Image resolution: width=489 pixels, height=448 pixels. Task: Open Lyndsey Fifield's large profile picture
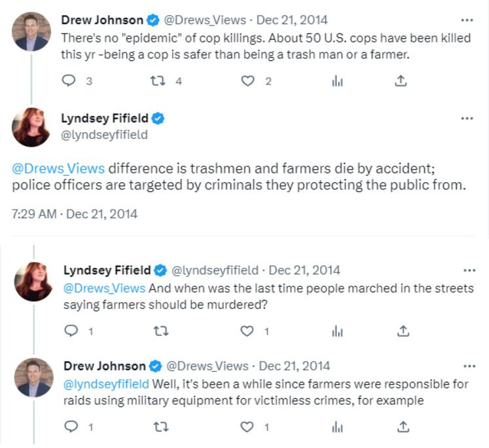(31, 127)
